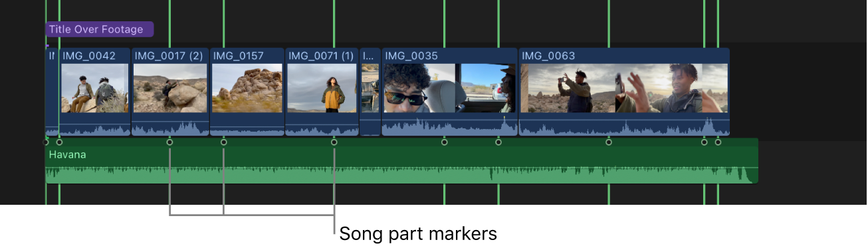Select the IMG_0063 clip

(x=624, y=92)
